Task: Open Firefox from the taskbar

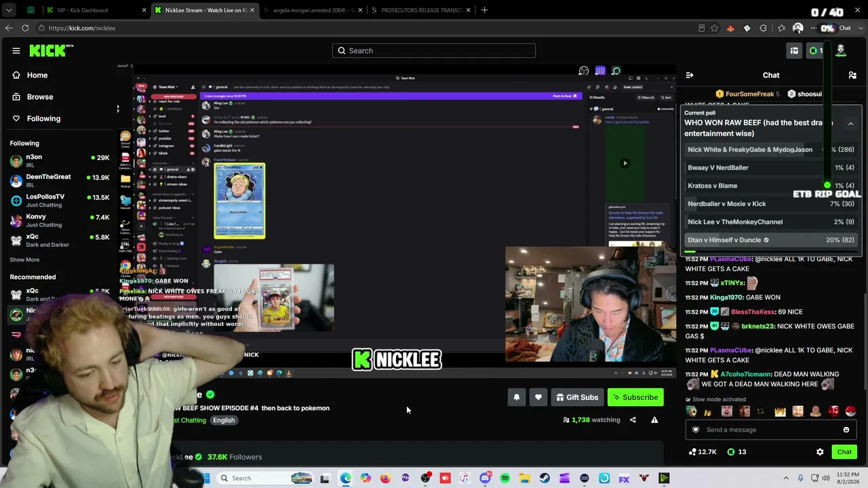Action: [385, 479]
